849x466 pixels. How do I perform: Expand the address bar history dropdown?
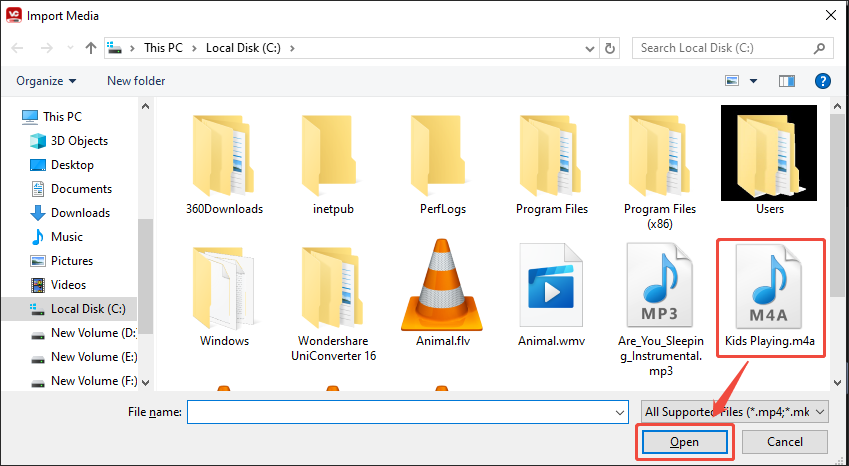point(590,49)
